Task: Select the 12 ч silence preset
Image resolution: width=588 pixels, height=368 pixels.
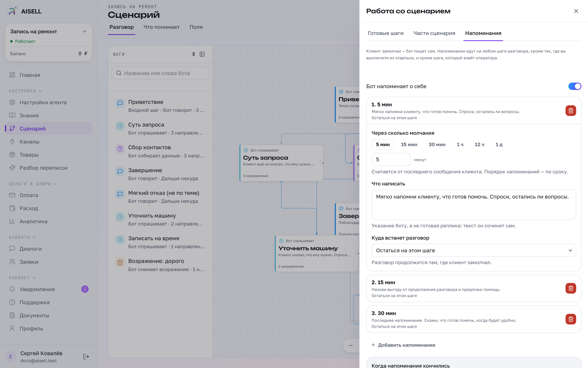Action: point(479,144)
